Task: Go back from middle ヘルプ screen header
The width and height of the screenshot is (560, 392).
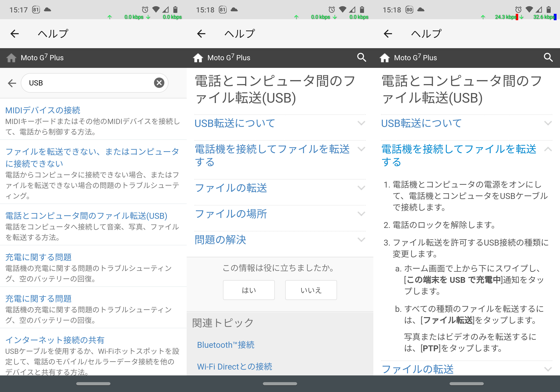Action: [x=201, y=34]
